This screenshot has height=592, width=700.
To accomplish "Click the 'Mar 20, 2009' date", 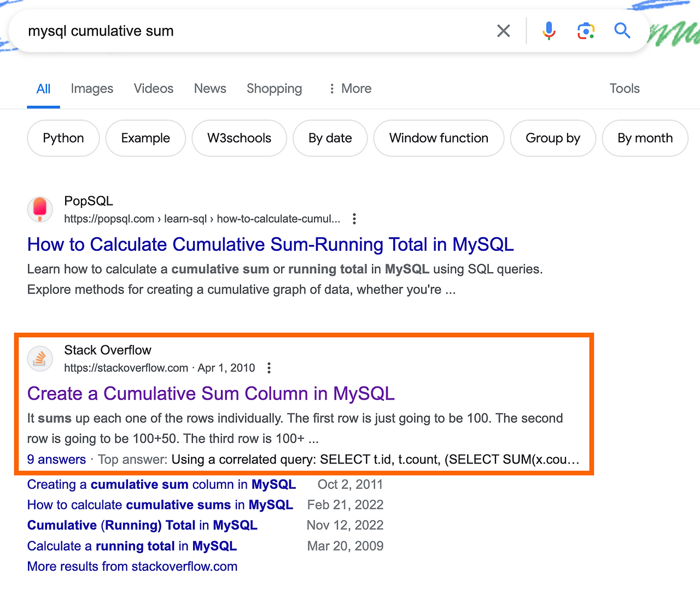I will tap(346, 546).
